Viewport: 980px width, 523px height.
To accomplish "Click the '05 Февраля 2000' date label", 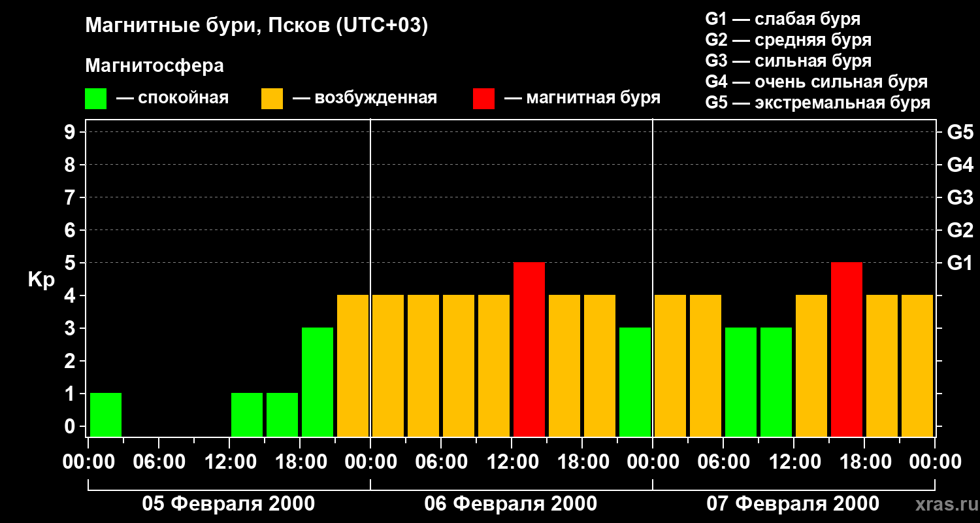I will coord(229,504).
